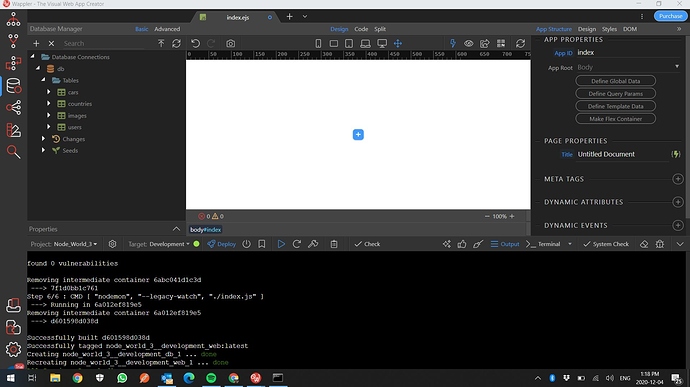This screenshot has width=690, height=387.
Task: Click the trash icon in bottom toolbar
Action: 334,244
